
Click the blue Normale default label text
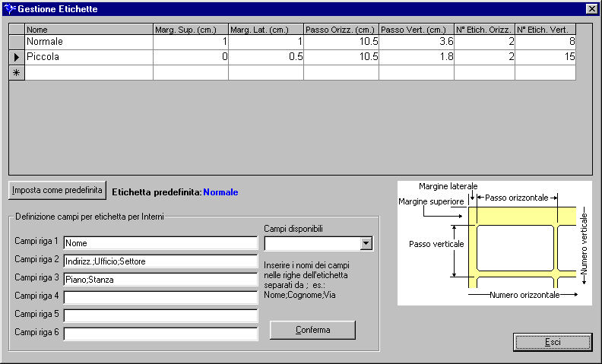[220, 192]
